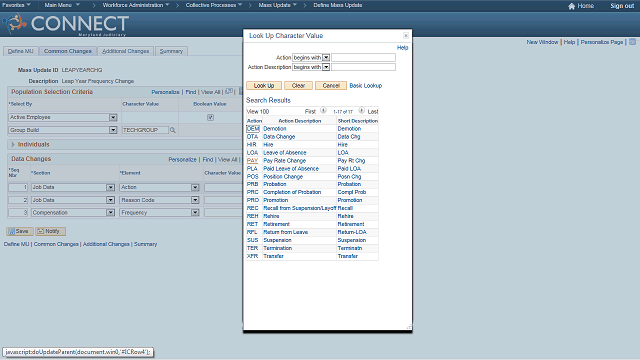
Task: Select the REH Rehire action
Action: (x=253, y=216)
